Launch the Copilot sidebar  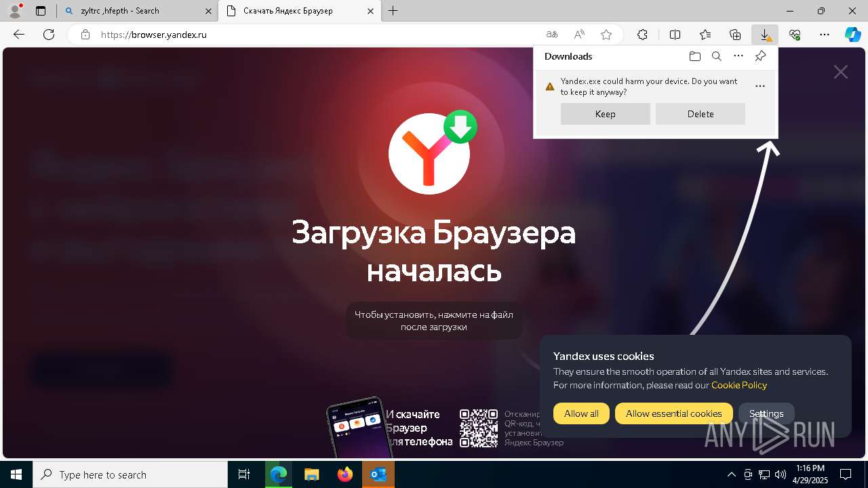853,35
